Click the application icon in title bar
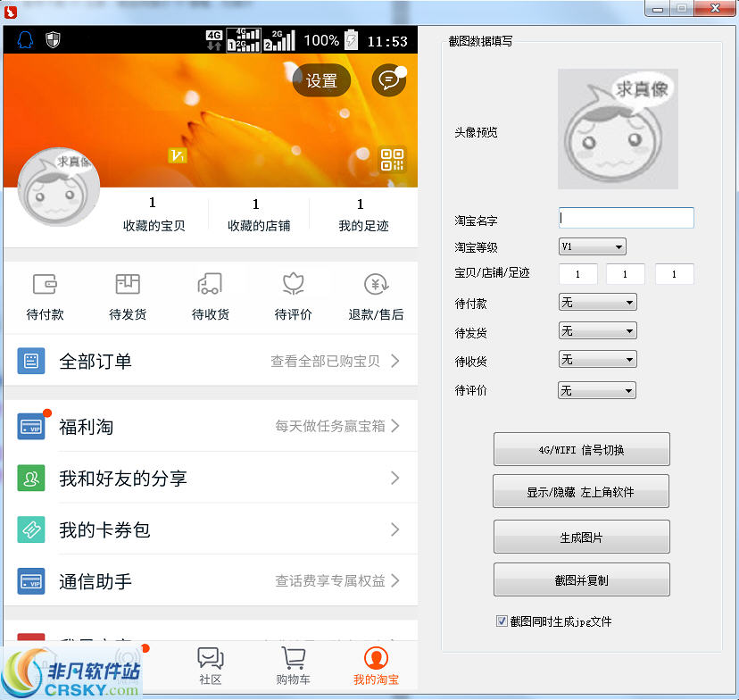 point(11,12)
